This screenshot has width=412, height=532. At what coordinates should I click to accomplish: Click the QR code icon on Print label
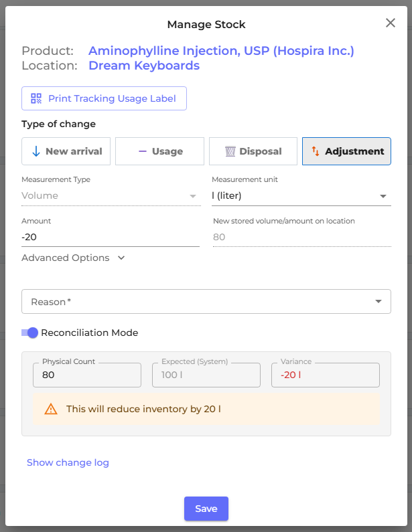[37, 98]
